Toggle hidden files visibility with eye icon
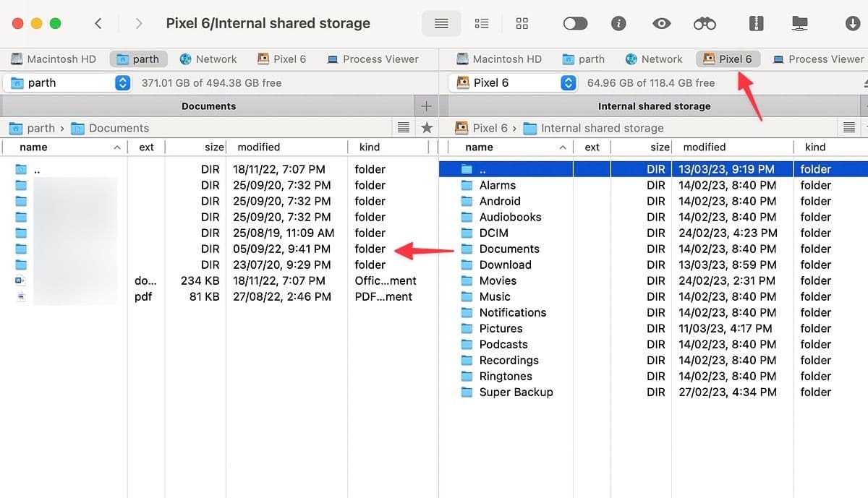 coord(661,23)
